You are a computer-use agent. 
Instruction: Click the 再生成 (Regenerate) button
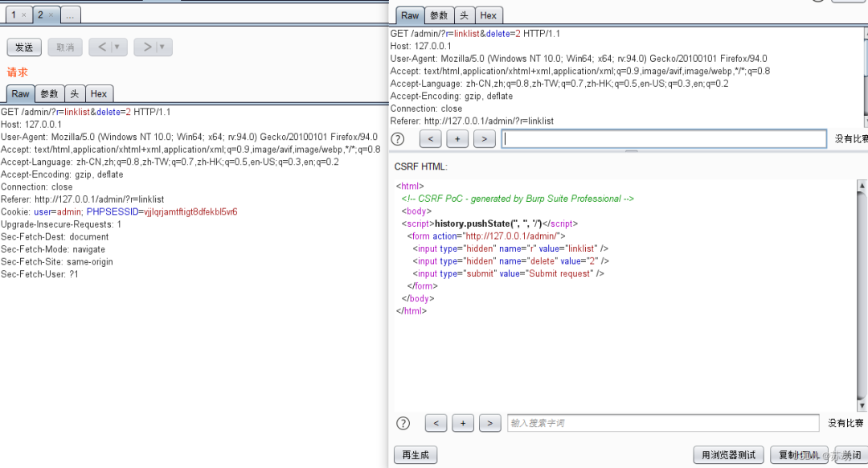coord(416,454)
